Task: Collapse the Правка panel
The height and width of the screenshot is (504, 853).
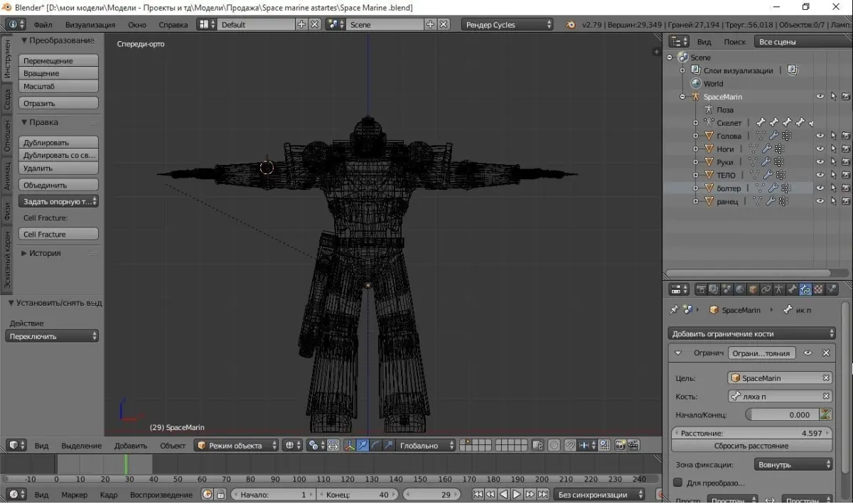Action: point(24,122)
